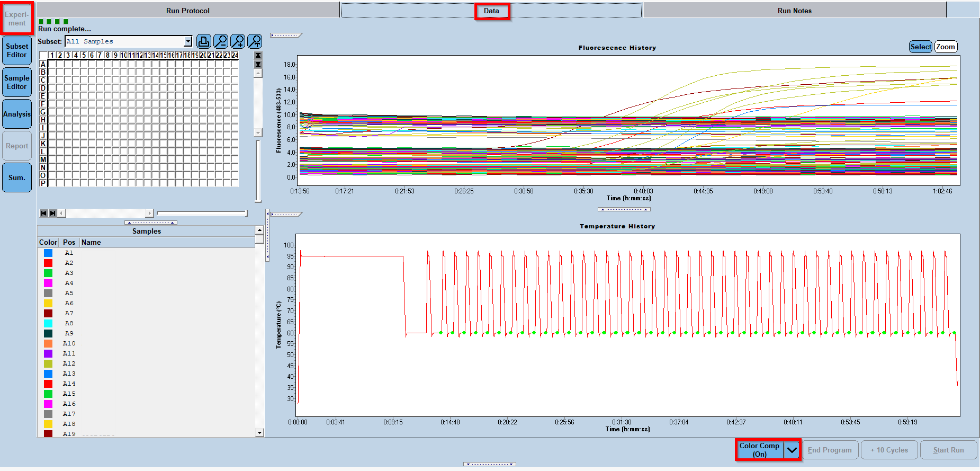Open the Sum. summary module
The image size is (980, 471).
pos(17,177)
